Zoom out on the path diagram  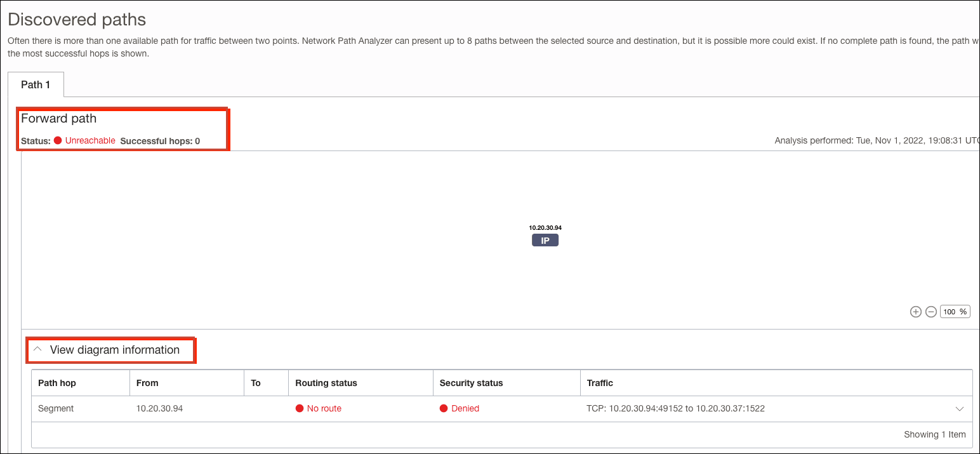931,312
